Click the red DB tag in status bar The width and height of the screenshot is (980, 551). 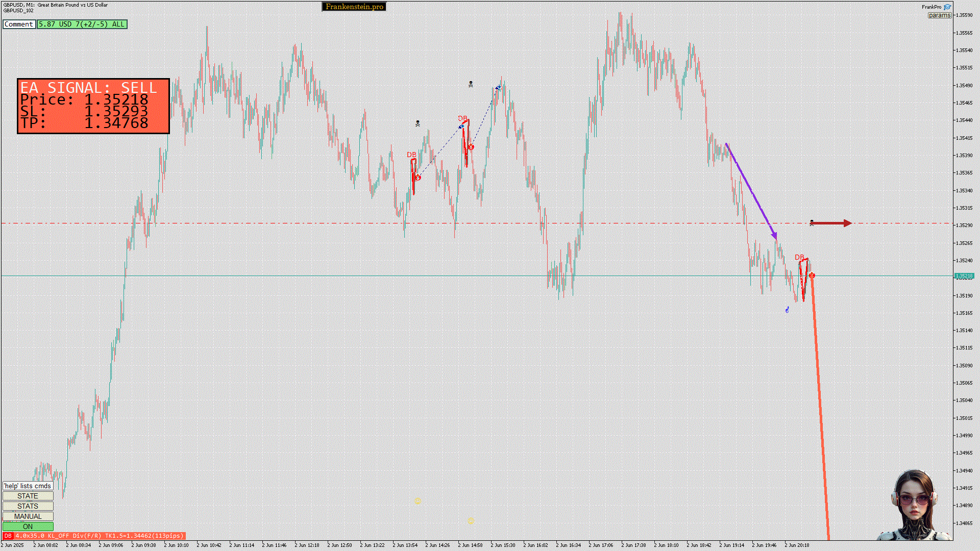[8, 536]
